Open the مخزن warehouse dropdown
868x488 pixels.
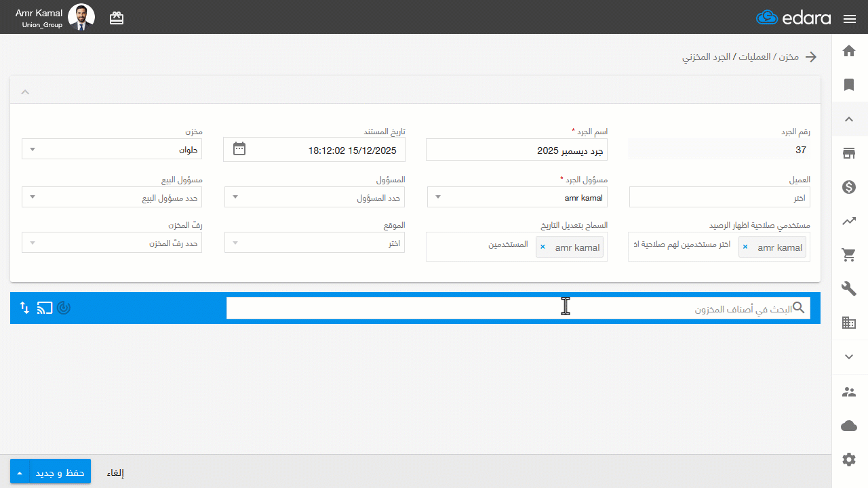point(112,150)
